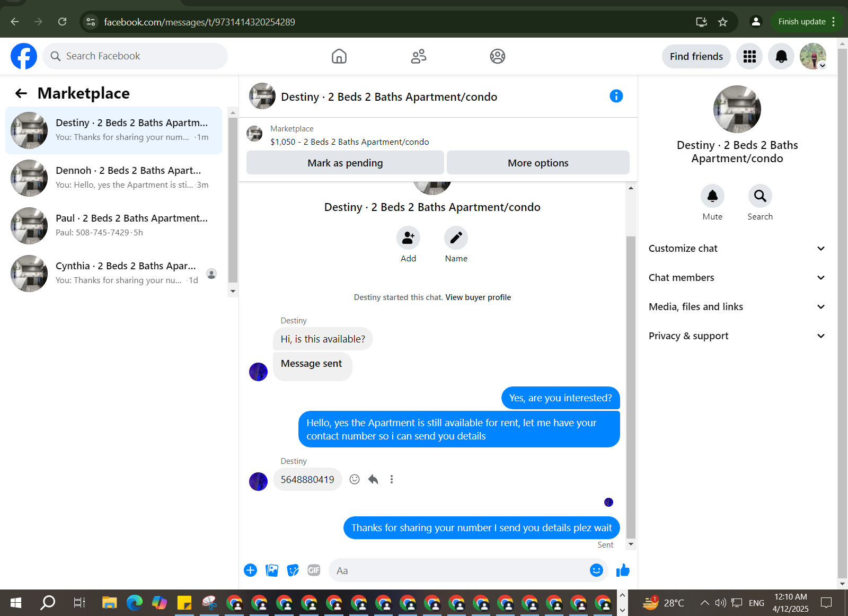Choose a GIF in the composer

click(x=314, y=570)
